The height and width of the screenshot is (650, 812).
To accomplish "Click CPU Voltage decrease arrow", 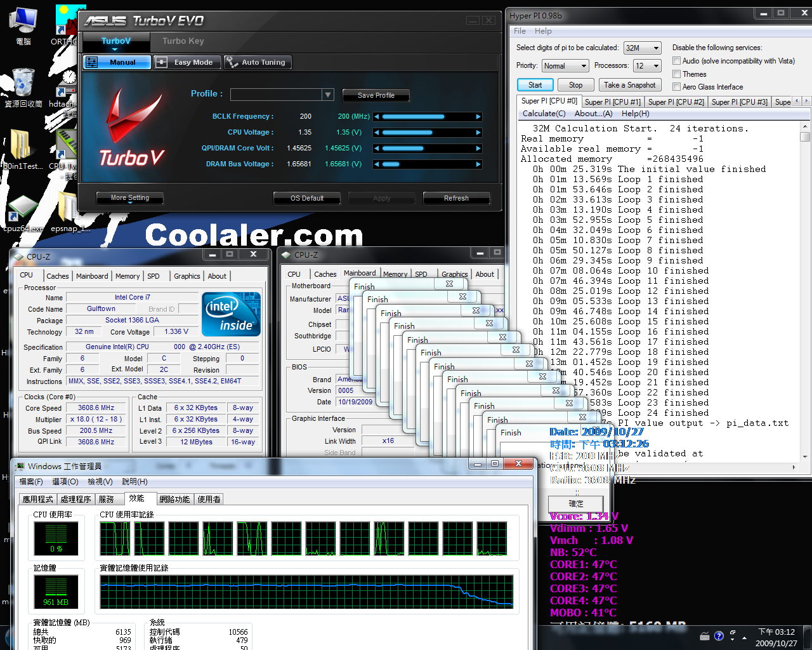I will 376,133.
